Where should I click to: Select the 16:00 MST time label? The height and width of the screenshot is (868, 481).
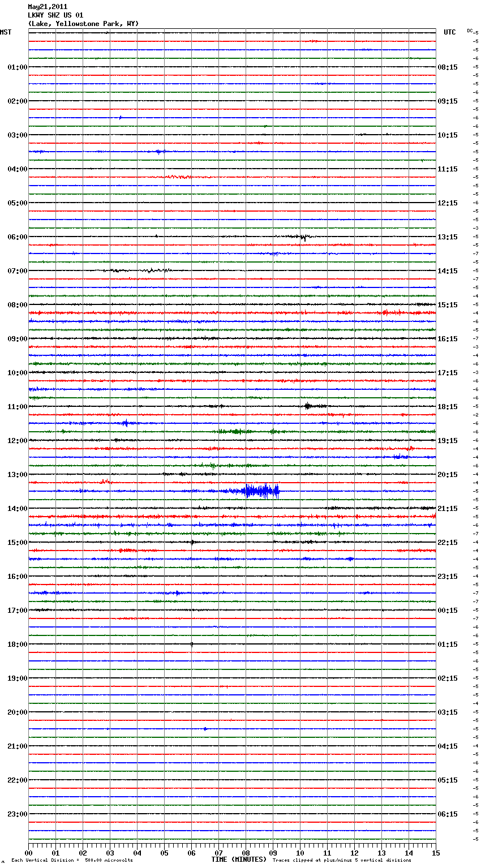click(17, 577)
